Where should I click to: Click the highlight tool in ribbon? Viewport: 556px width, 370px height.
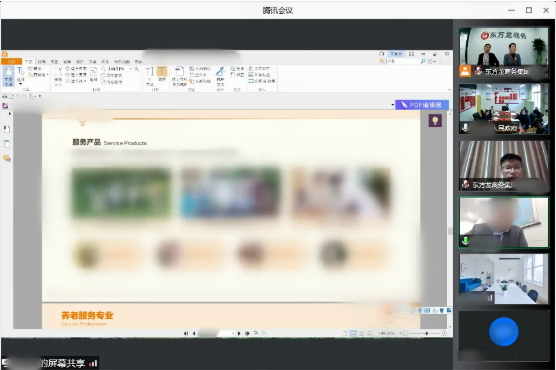[162, 73]
